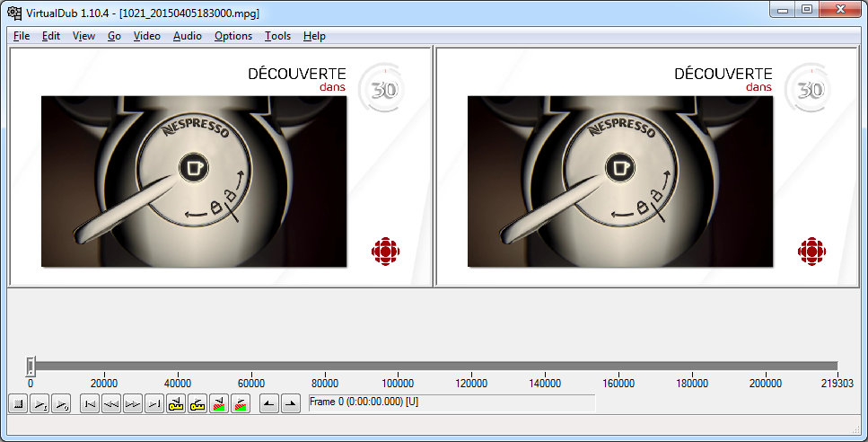Open the File menu
The width and height of the screenshot is (868, 442).
coord(22,36)
